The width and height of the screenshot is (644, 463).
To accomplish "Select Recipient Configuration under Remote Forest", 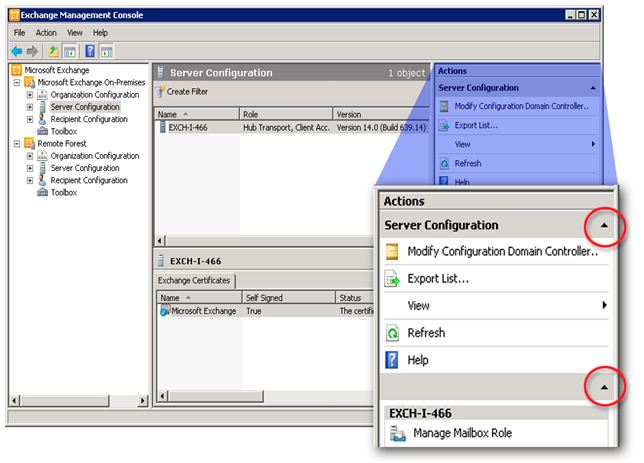I will (89, 180).
